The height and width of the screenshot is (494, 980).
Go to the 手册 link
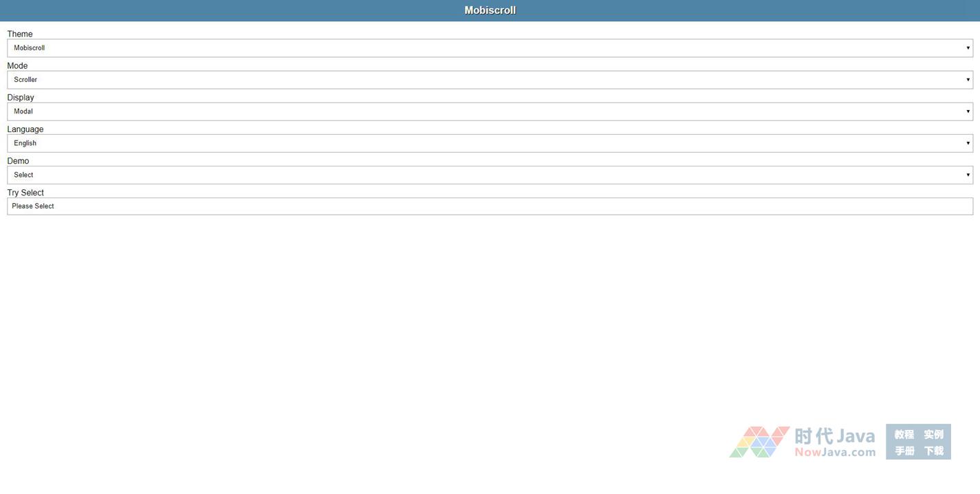[904, 451]
